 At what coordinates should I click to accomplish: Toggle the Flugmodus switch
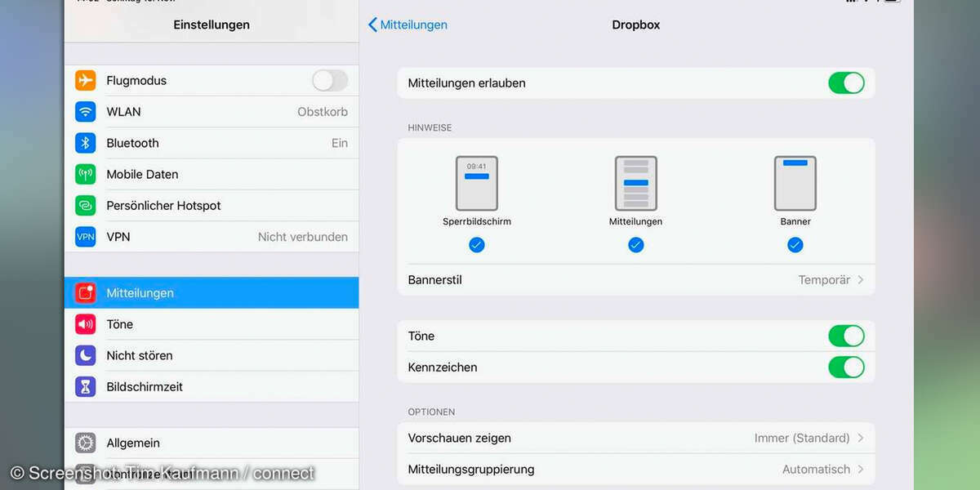coord(330,80)
